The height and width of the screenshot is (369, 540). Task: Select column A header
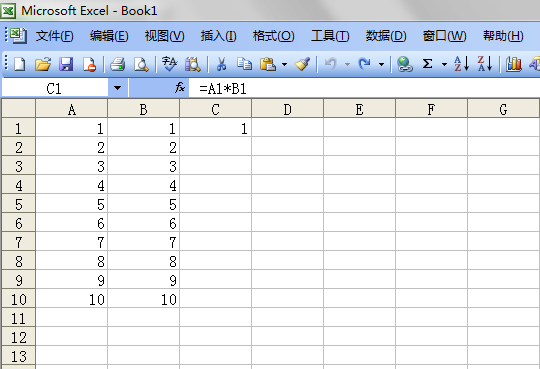[x=72, y=109]
